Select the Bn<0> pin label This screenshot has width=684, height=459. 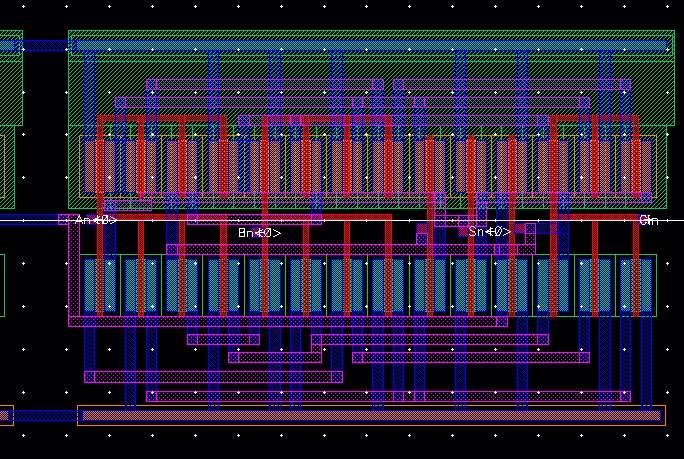[259, 233]
